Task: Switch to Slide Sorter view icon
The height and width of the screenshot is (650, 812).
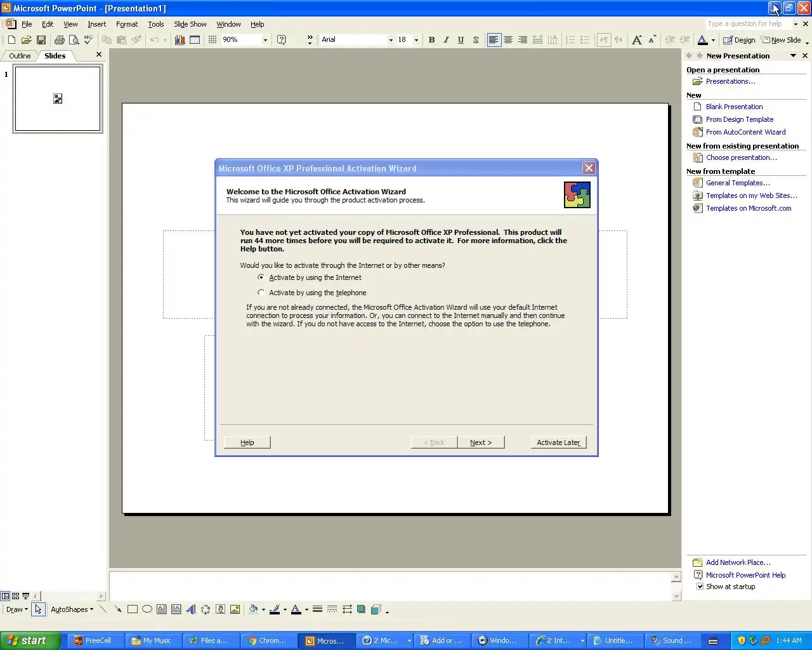Action: [x=16, y=596]
